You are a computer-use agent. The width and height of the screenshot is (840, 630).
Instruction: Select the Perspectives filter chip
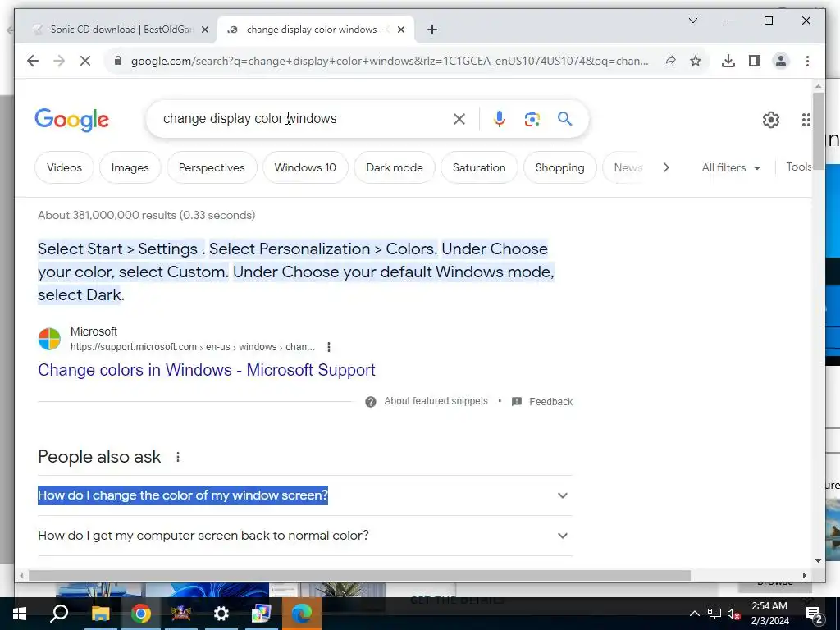coord(212,167)
